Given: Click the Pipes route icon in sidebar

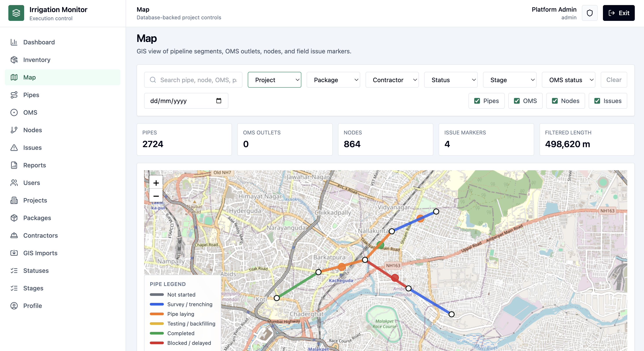Looking at the screenshot, I should (14, 95).
